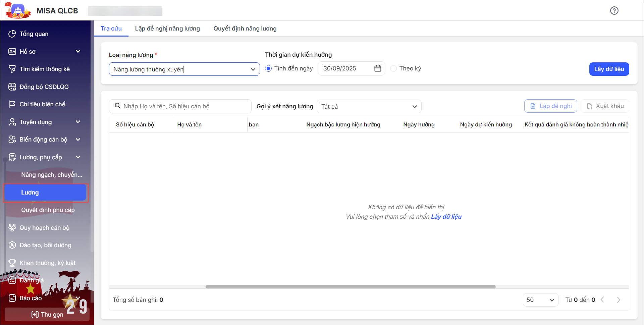Switch to Quyết định nâng lương tab
The image size is (644, 325).
[x=245, y=29]
